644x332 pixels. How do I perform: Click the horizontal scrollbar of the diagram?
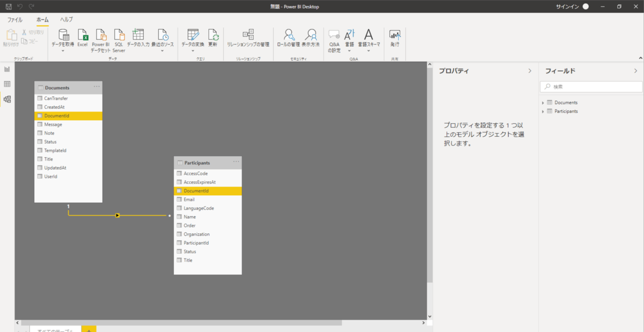pyautogui.click(x=181, y=323)
